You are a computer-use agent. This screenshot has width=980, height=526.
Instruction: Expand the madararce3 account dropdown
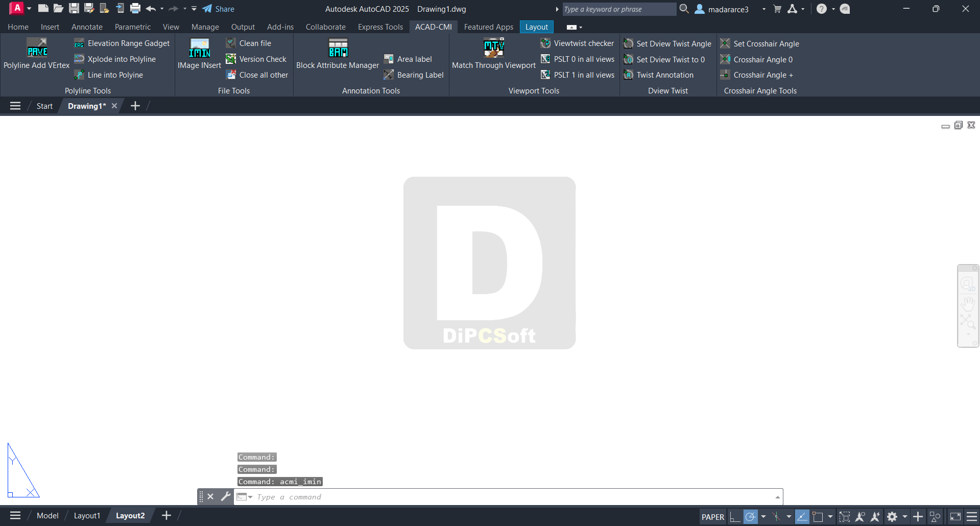pos(764,9)
